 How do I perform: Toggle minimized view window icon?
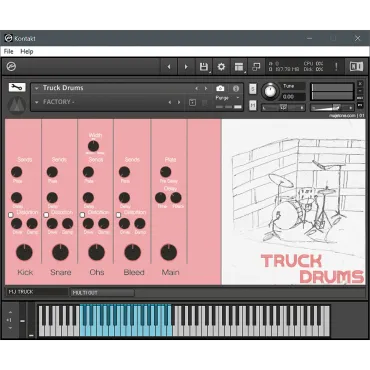(256, 67)
